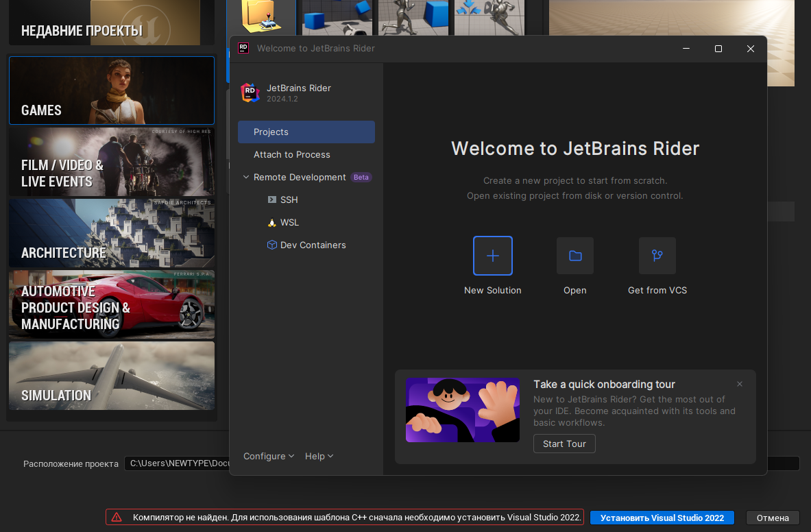Viewport: 811px width, 532px height.
Task: Open Dev Containers entry
Action: click(312, 245)
